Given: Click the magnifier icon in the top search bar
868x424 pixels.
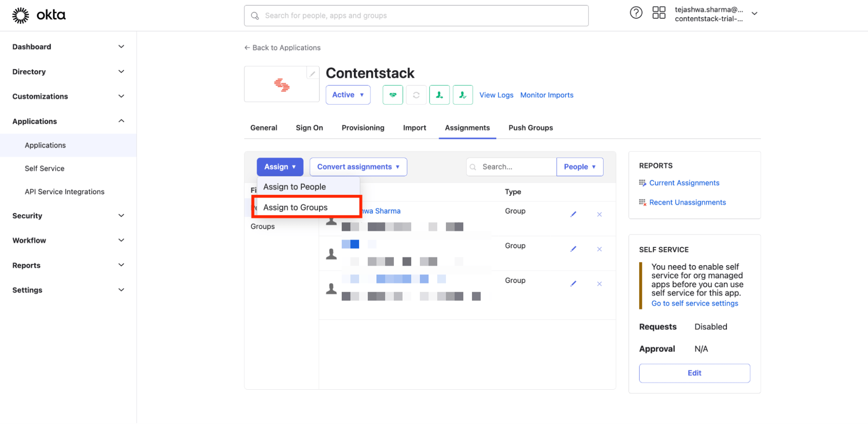Looking at the screenshot, I should (255, 16).
